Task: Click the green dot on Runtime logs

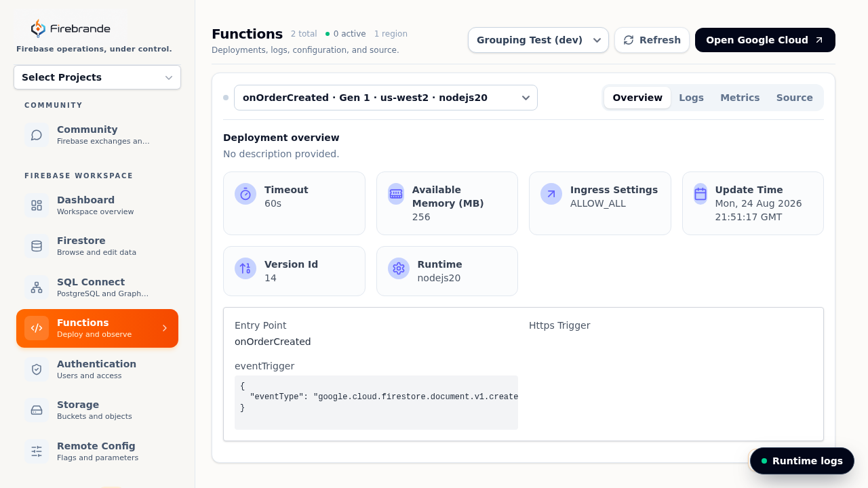Action: [x=764, y=461]
